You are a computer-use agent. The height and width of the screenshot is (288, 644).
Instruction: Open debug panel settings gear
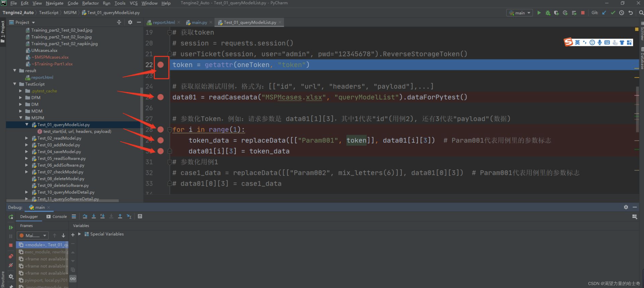pyautogui.click(x=626, y=207)
